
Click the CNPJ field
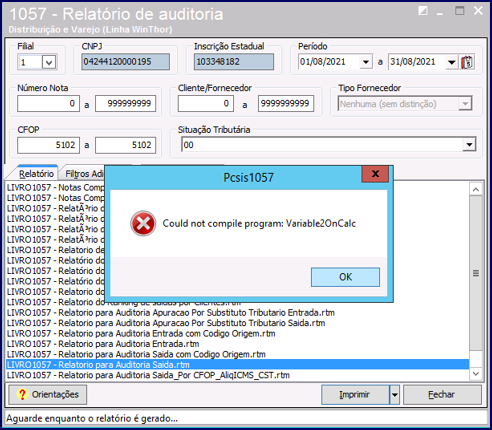click(x=125, y=62)
